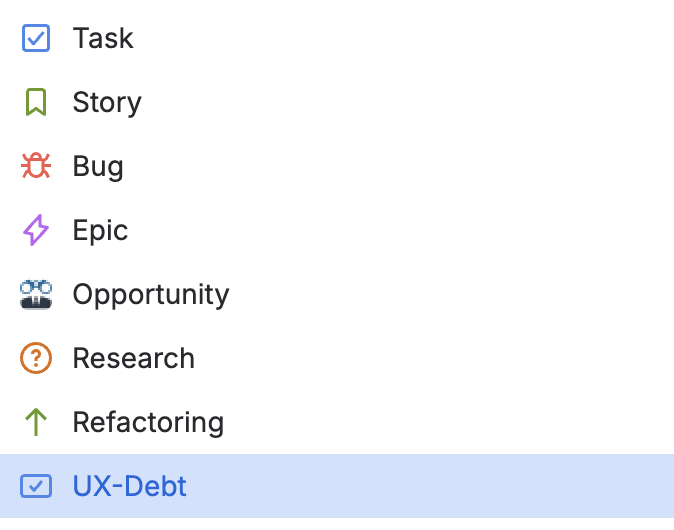The width and height of the screenshot is (674, 530).
Task: Click the binoculars Opportunity icon
Action: [x=36, y=294]
